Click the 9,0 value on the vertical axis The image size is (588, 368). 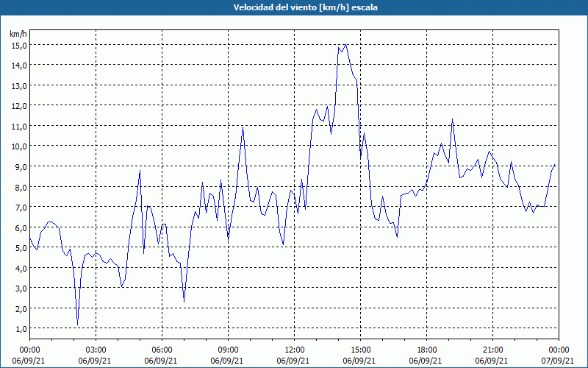pyautogui.click(x=21, y=167)
